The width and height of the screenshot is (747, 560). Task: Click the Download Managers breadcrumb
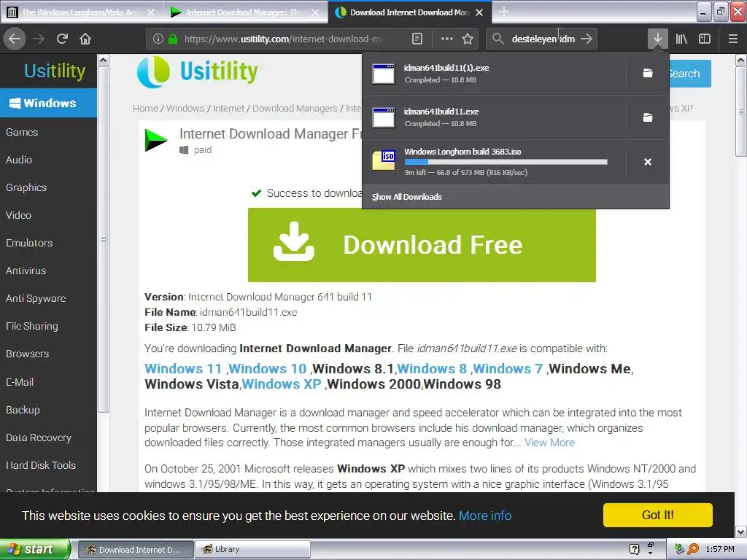[295, 108]
